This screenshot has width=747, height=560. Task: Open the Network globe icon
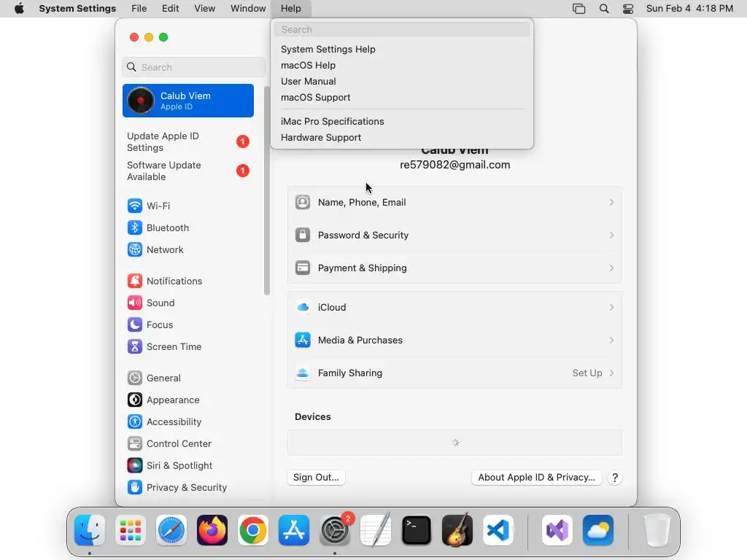tap(135, 249)
